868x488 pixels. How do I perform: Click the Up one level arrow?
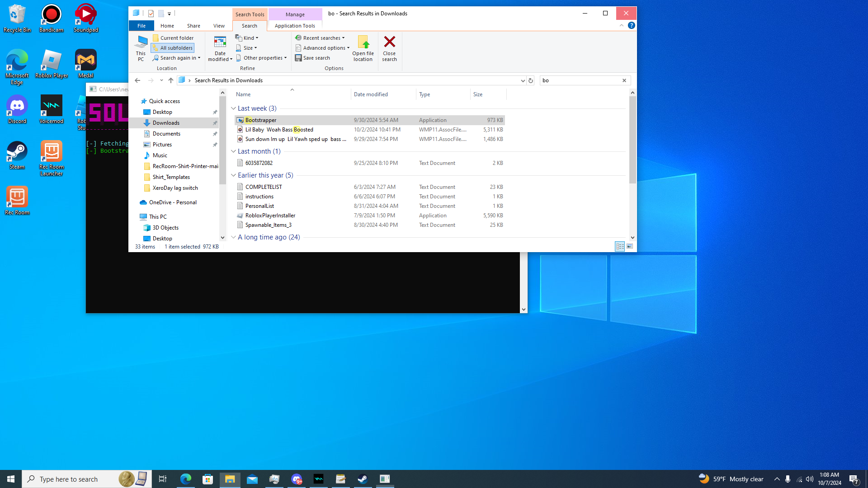point(170,80)
